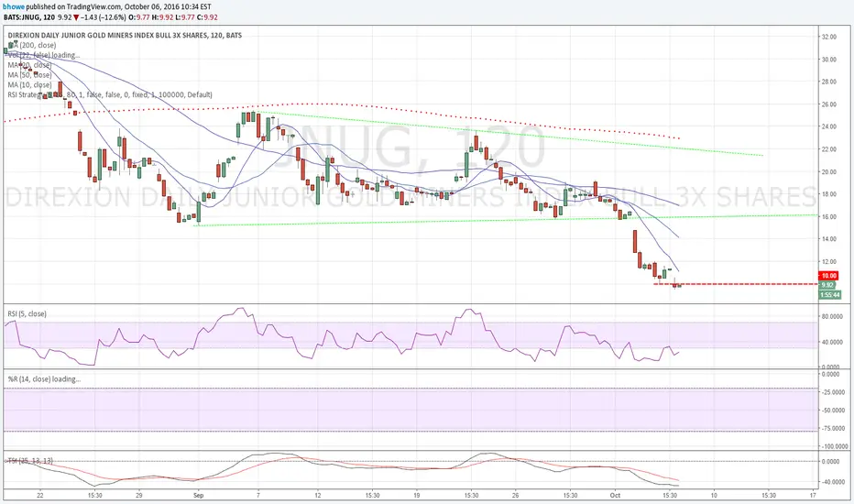This screenshot has height=504, width=854.
Task: Click the red 10.00 price tag
Action: tap(829, 276)
